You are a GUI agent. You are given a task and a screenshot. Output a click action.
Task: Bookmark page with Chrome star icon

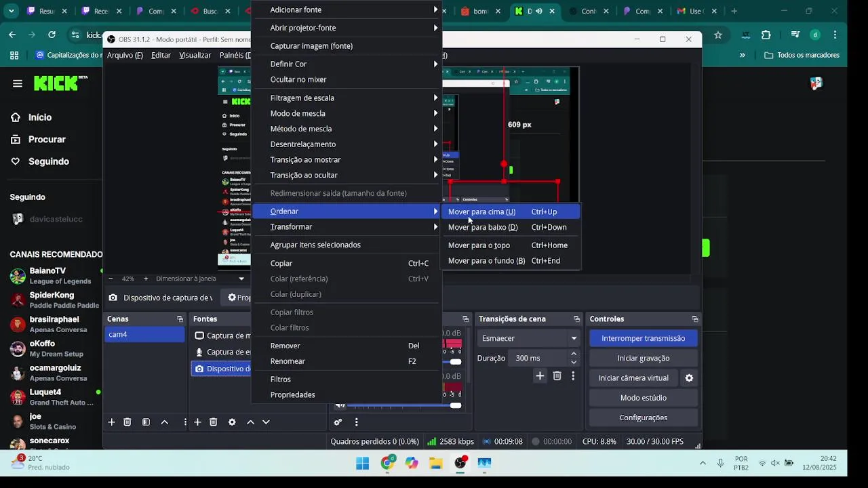coord(717,35)
